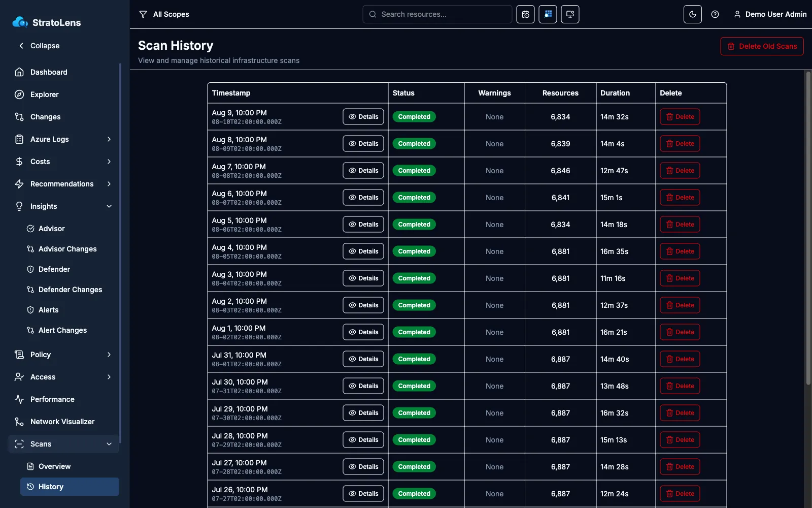This screenshot has height=508, width=812.
Task: Click the help question mark icon
Action: [x=715, y=14]
